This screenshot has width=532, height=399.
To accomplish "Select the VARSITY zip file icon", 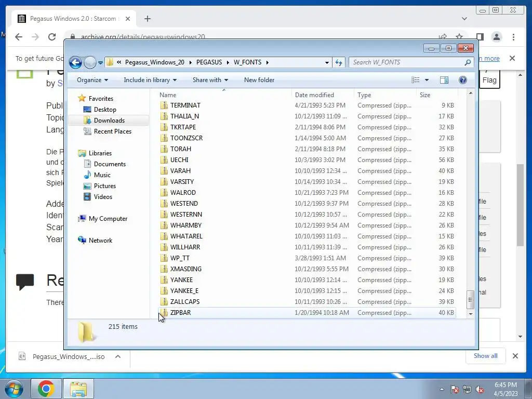I will click(164, 182).
